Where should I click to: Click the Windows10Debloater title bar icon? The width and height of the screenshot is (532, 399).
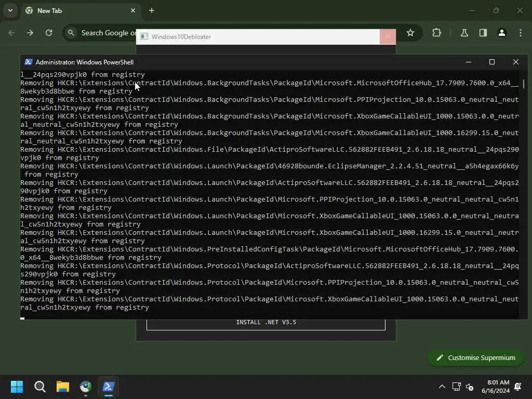click(x=144, y=36)
